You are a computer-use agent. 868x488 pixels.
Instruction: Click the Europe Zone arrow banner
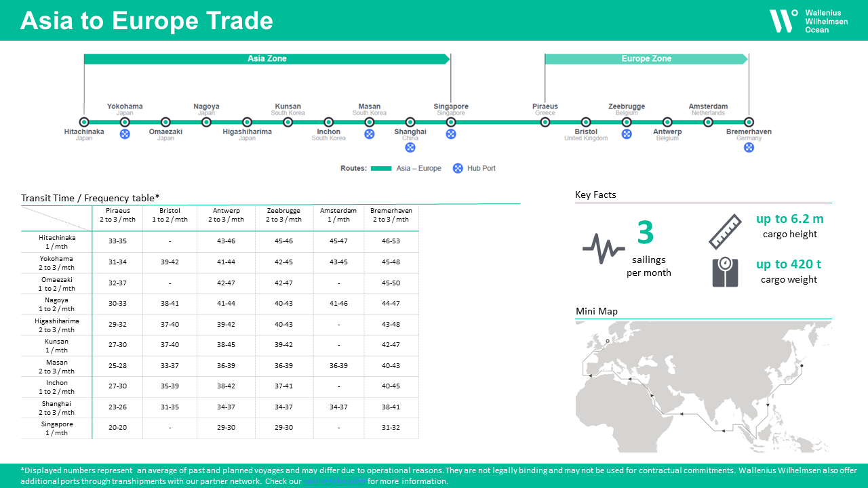(x=646, y=59)
